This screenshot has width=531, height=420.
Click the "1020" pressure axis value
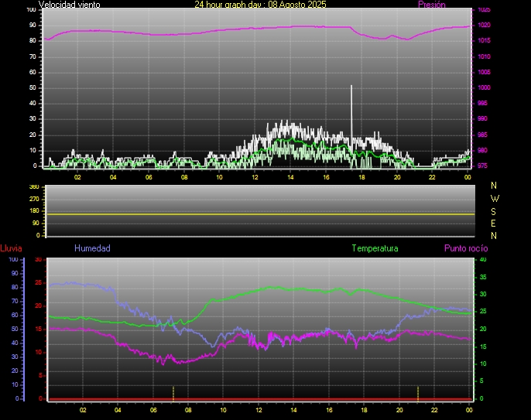(485, 25)
